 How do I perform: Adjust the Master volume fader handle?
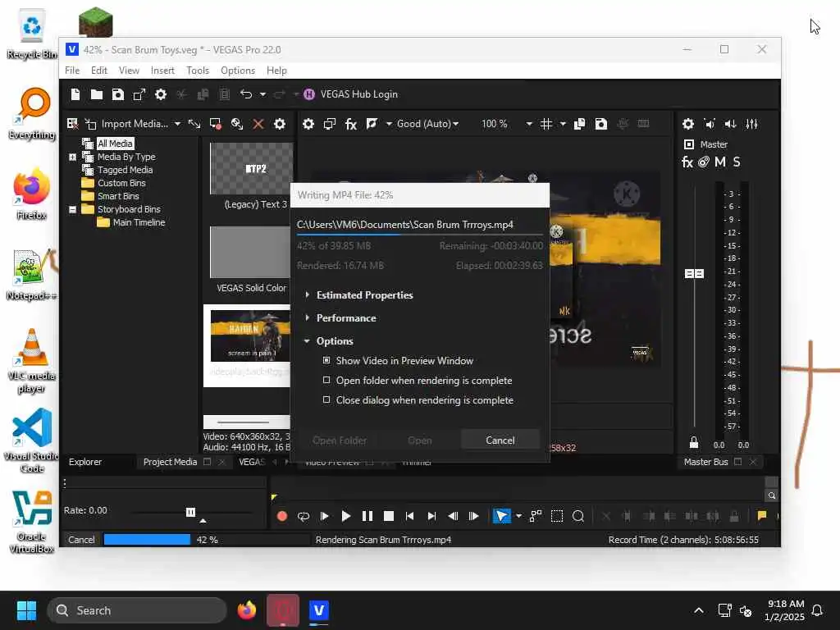click(694, 274)
